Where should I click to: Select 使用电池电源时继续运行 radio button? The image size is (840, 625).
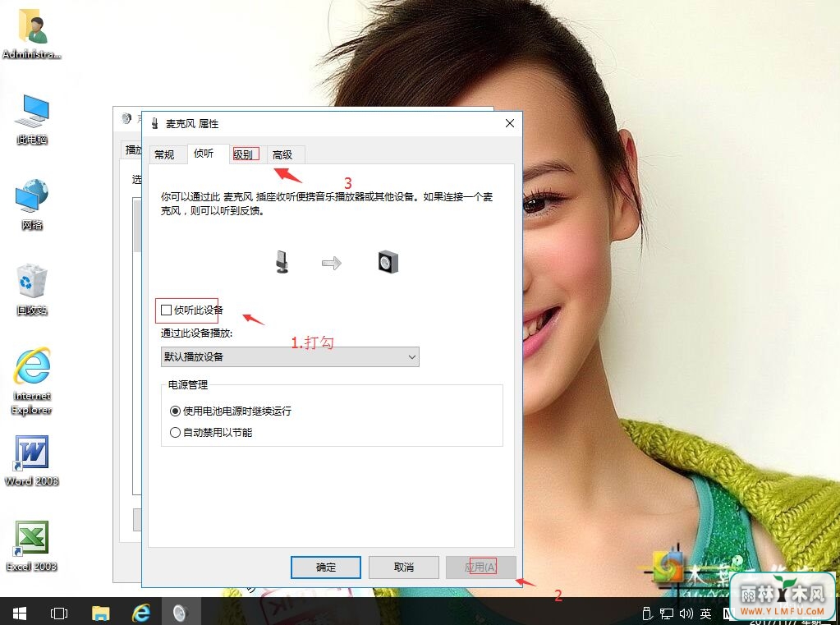175,411
